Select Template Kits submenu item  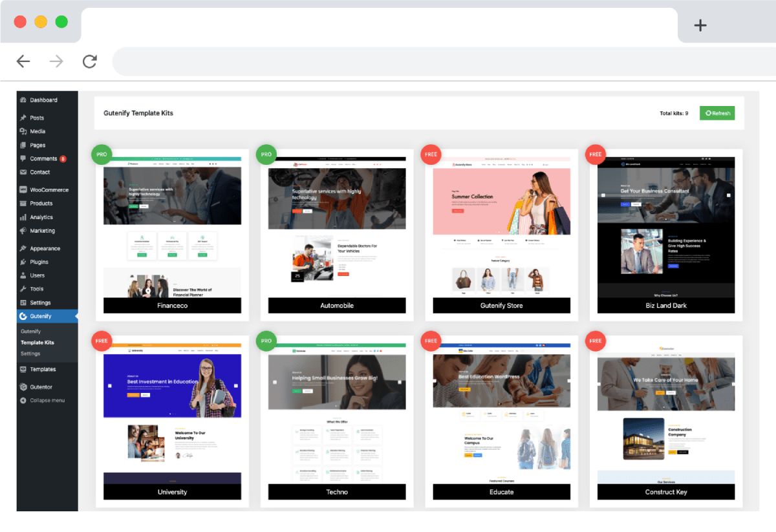38,343
